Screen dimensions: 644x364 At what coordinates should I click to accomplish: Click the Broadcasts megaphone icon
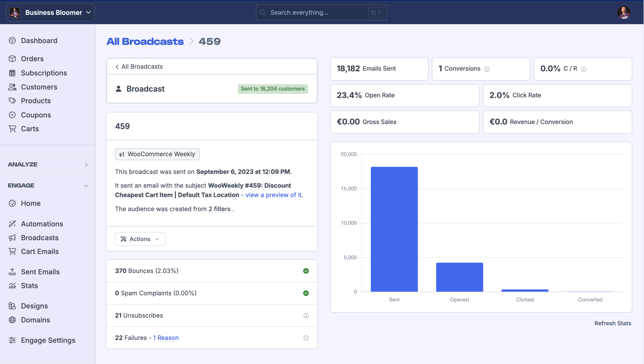coord(12,238)
